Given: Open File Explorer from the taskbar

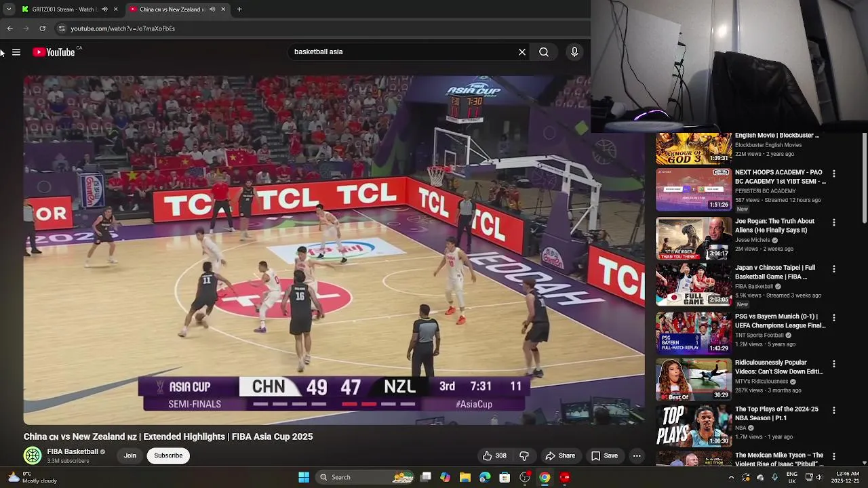Looking at the screenshot, I should click(465, 477).
